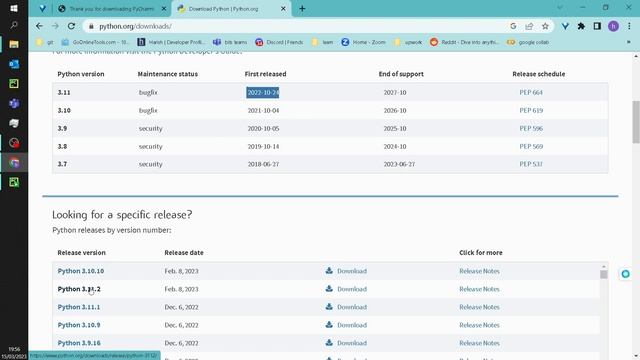Screen dimensions: 640x360
Task: Open a new browser tab
Action: (302, 9)
